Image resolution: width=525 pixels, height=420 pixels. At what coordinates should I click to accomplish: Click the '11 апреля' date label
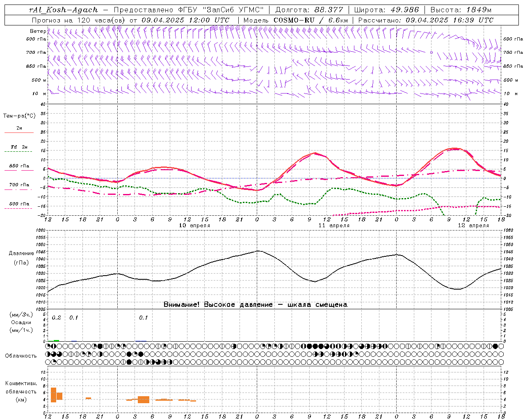pos(334,226)
